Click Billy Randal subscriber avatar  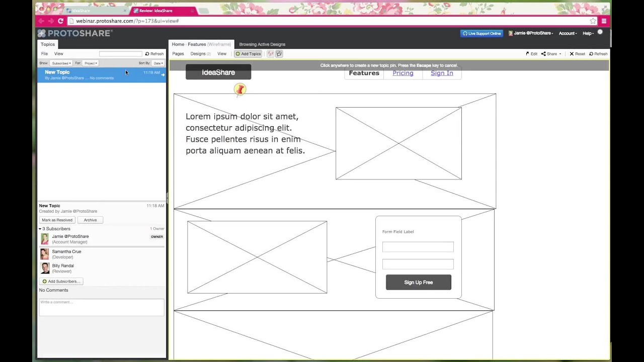45,268
